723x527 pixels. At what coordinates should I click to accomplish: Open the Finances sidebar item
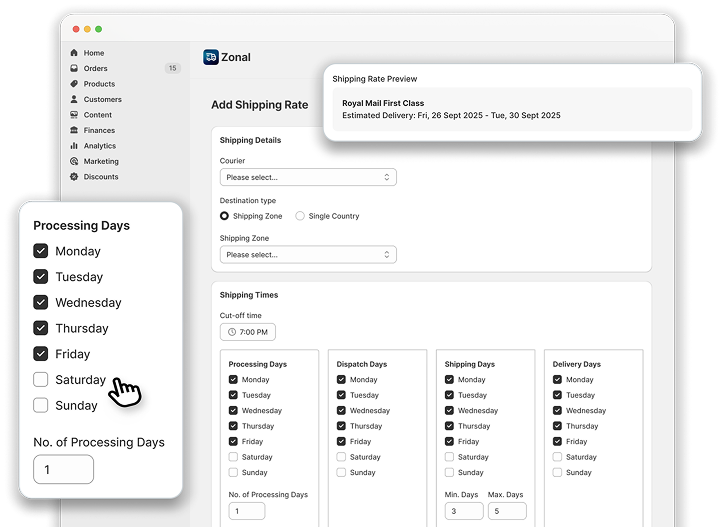tap(99, 130)
